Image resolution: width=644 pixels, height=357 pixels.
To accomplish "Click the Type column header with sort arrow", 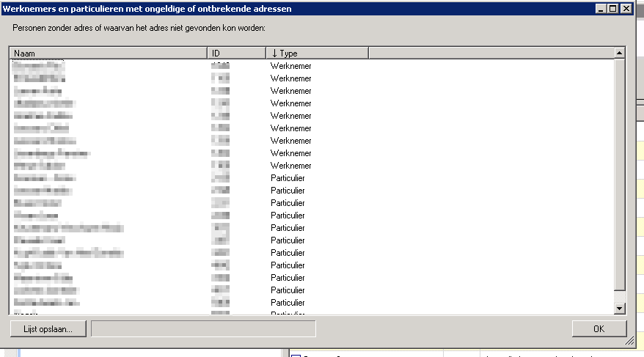I will [x=317, y=54].
